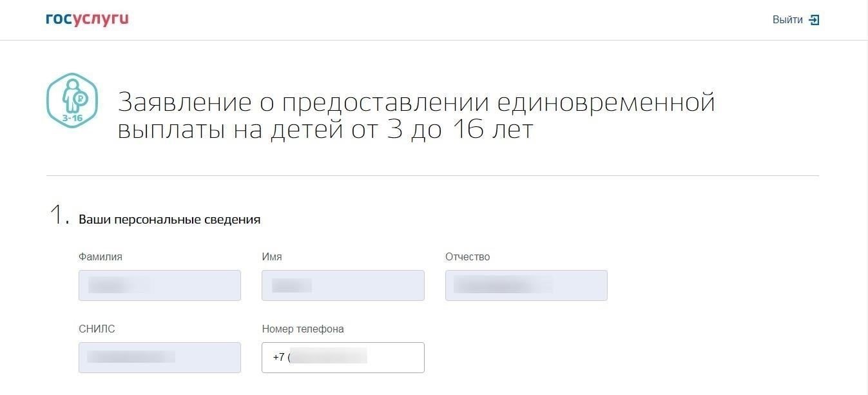Click into the Отчество input field
868x395 pixels.
click(x=526, y=285)
